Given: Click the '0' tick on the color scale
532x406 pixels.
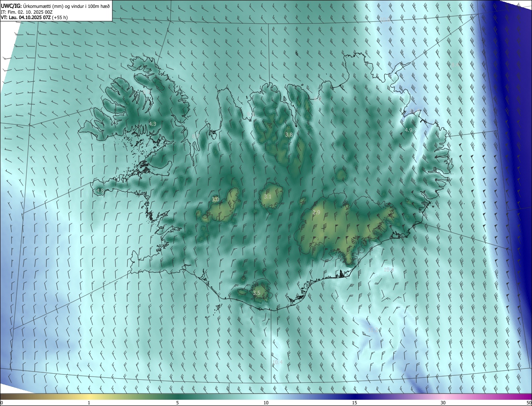Looking at the screenshot, I should tap(2, 403).
